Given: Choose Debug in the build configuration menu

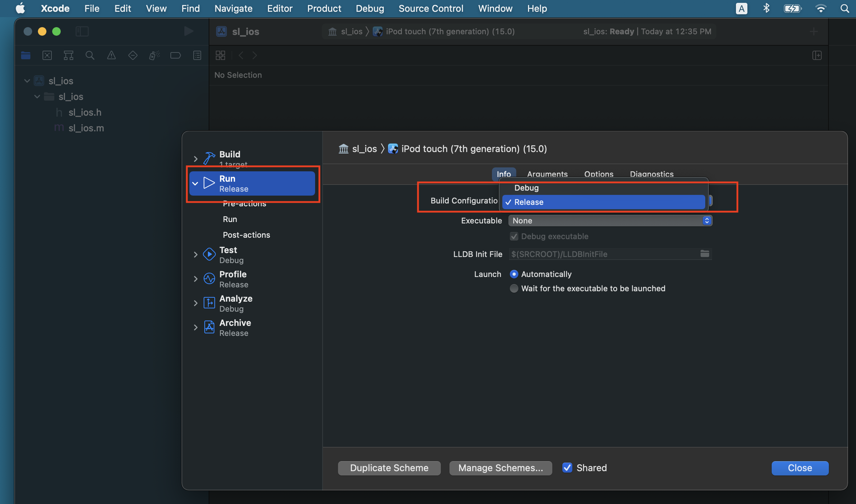Looking at the screenshot, I should click(527, 188).
